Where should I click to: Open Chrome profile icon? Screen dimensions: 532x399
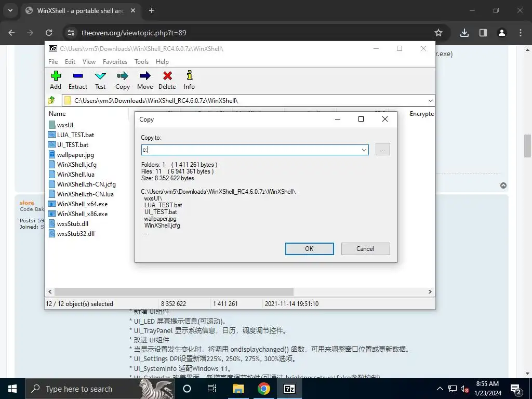[x=502, y=33]
